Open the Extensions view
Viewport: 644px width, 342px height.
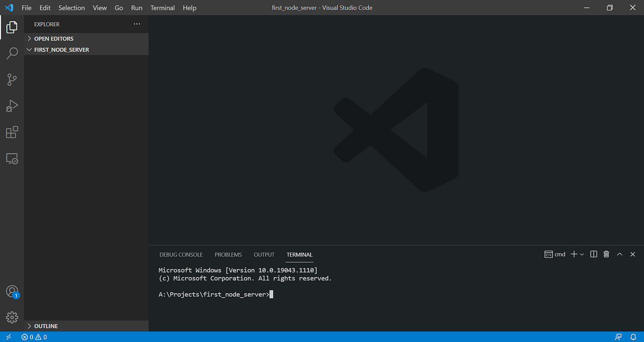click(12, 132)
